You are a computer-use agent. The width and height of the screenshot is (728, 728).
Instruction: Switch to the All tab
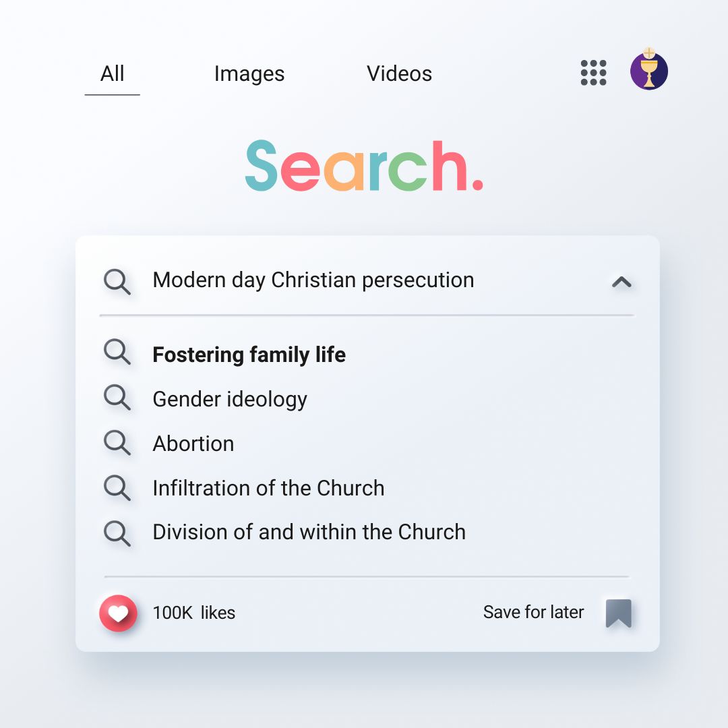coord(112,73)
